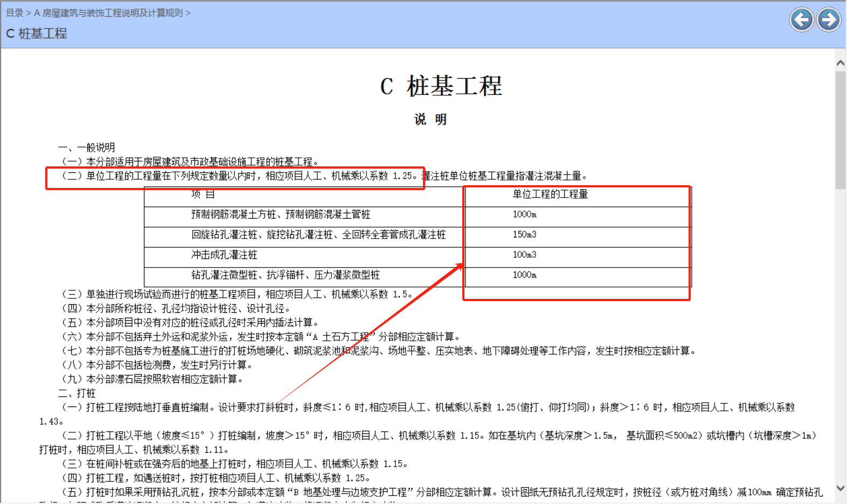Image resolution: width=847 pixels, height=504 pixels.
Task: Click line (五) 打桩时如果采用预钻孔沉桩
Action: click(442, 492)
